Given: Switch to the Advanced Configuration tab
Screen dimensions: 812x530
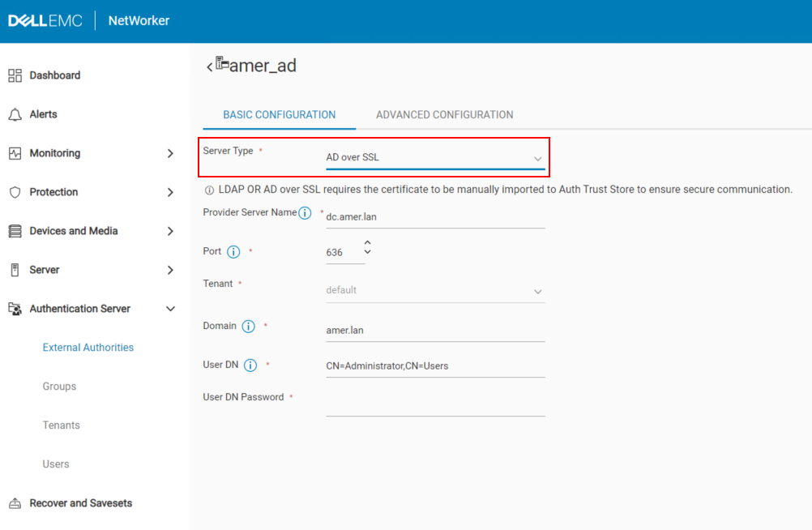Looking at the screenshot, I should (x=444, y=114).
